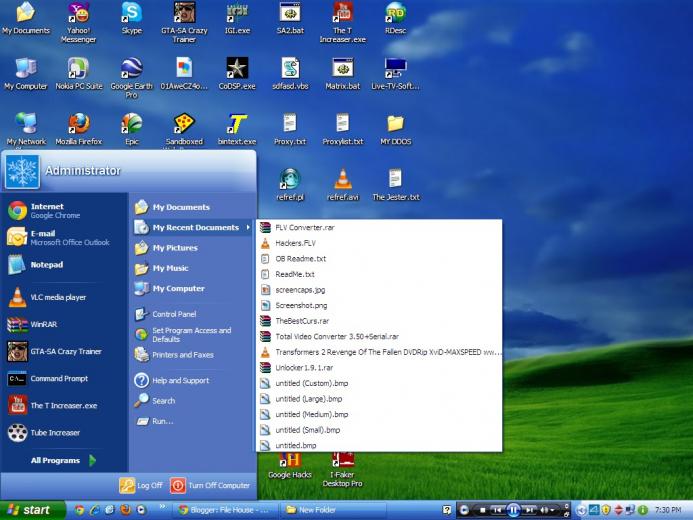Expand the Quick Launch overflow chevron
Screen dimensions: 693x520
coord(163,506)
